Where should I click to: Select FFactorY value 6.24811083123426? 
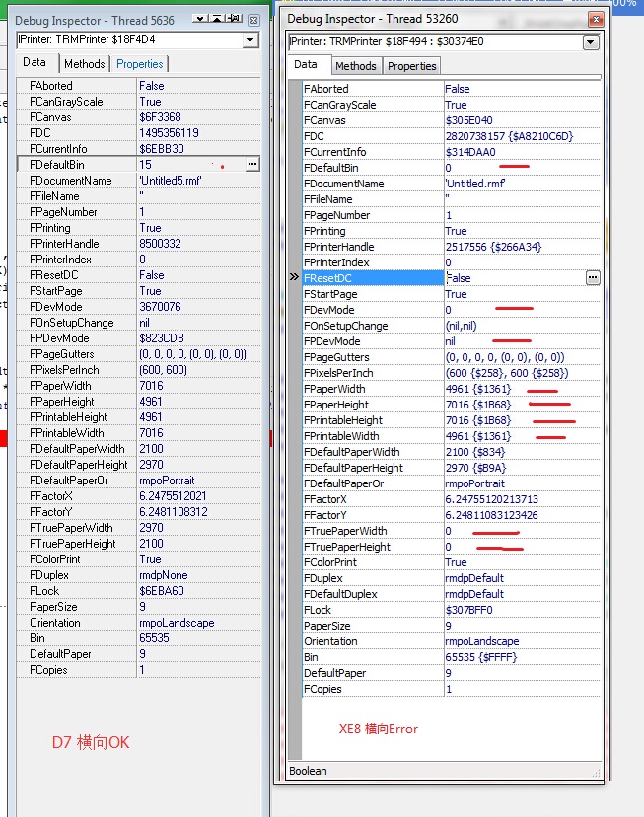(x=491, y=515)
